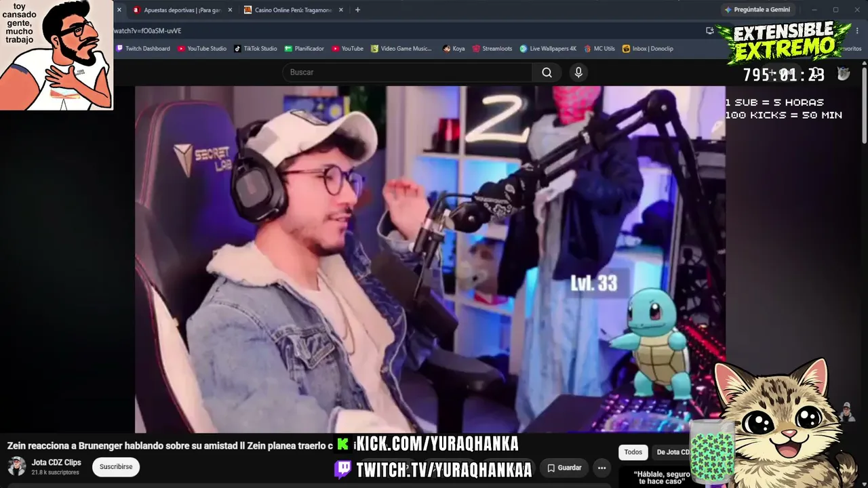Open a new browser tab
This screenshot has height=488, width=868.
(x=357, y=10)
